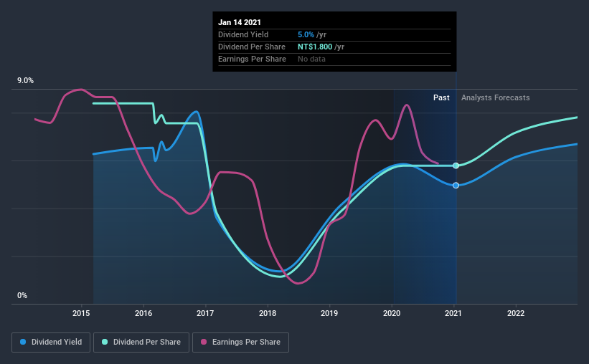
Task: Click Earnings Per Share label in tooltip
Action: tap(252, 59)
